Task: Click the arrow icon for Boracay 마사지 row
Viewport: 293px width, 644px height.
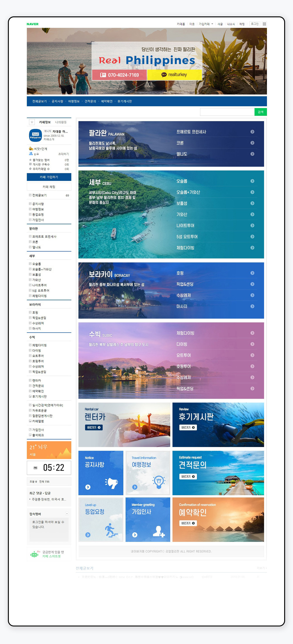Action: (252, 306)
